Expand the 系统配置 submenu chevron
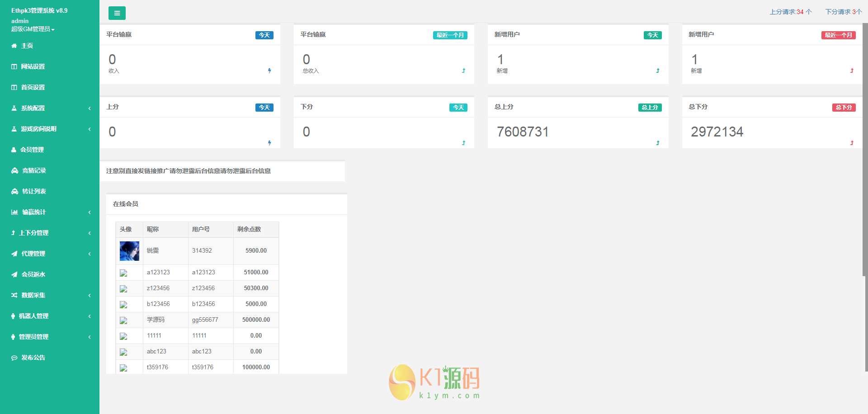Image resolution: width=868 pixels, height=414 pixels. pyautogui.click(x=90, y=108)
